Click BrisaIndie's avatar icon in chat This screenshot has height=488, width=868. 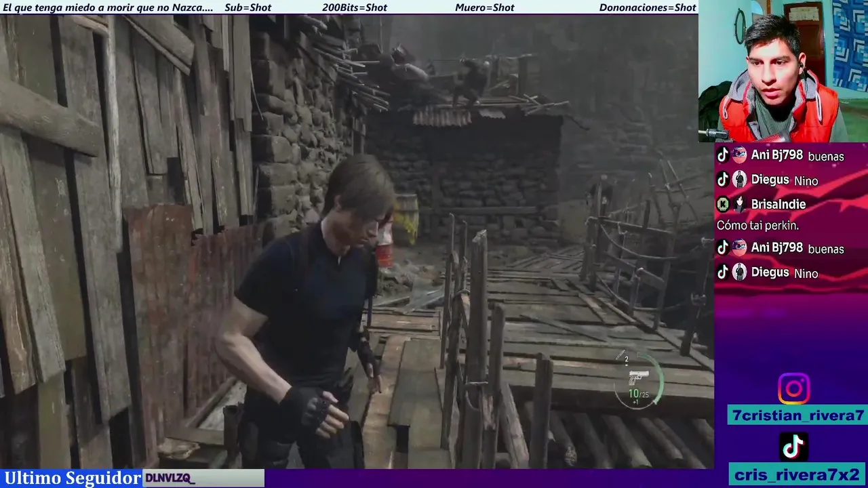coord(739,204)
